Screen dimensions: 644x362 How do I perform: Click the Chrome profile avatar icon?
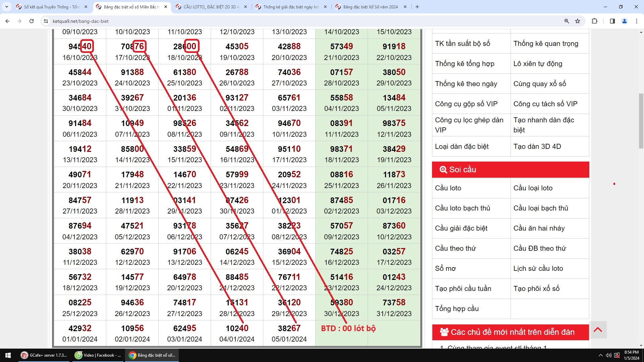point(625,21)
